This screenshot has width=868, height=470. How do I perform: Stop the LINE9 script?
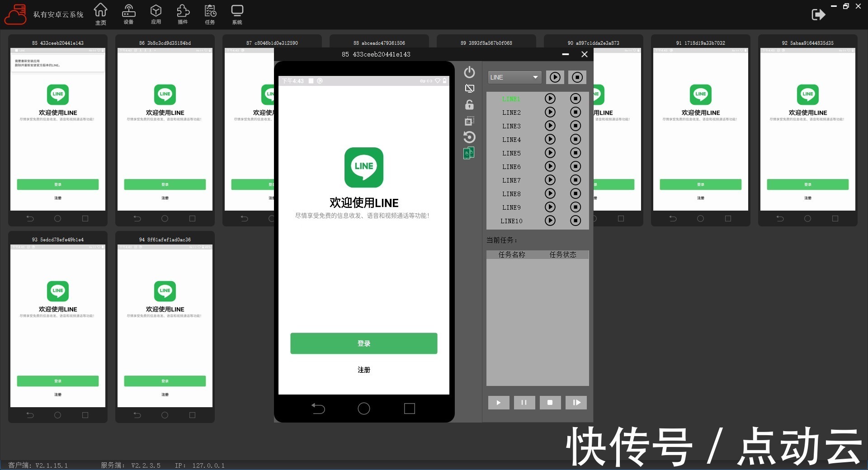(576, 207)
